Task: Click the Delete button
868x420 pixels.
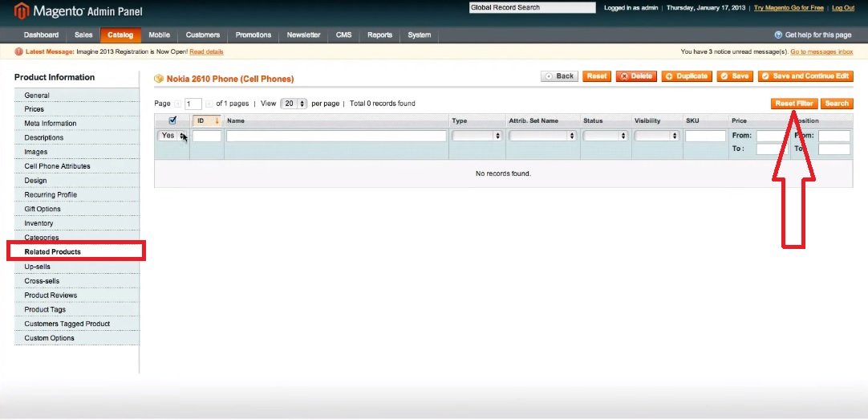Action: coord(636,76)
